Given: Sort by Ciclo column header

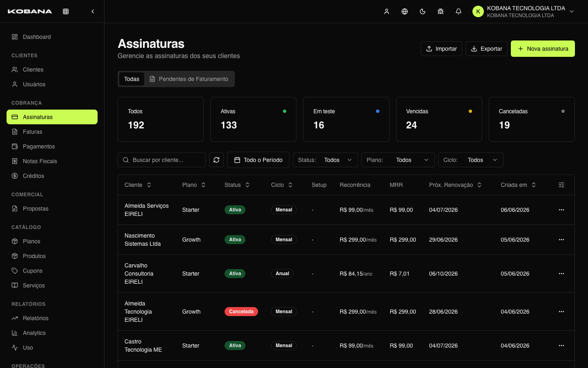Looking at the screenshot, I should pyautogui.click(x=282, y=185).
